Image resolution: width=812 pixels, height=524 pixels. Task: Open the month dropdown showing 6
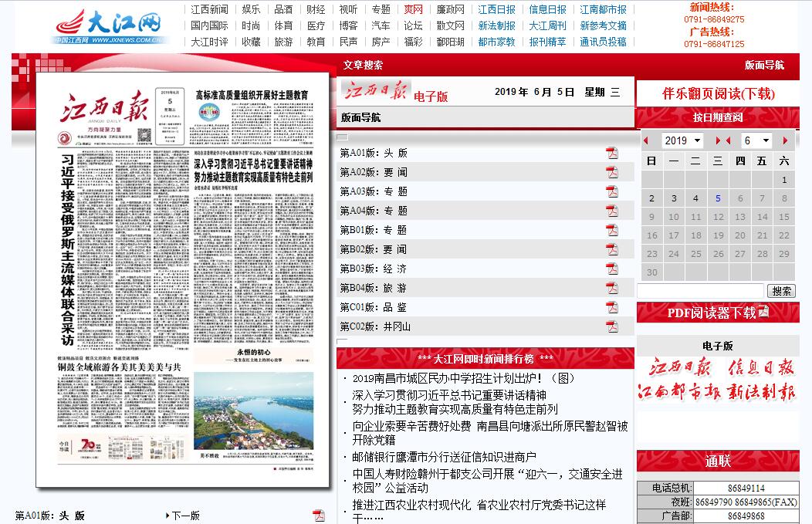coord(756,140)
